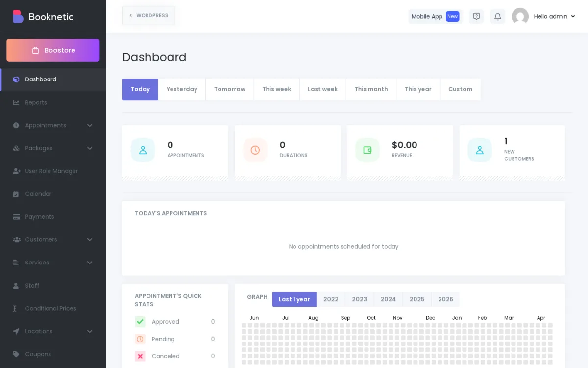Open Coupons in the sidebar
This screenshot has width=588, height=368.
pos(53,354)
